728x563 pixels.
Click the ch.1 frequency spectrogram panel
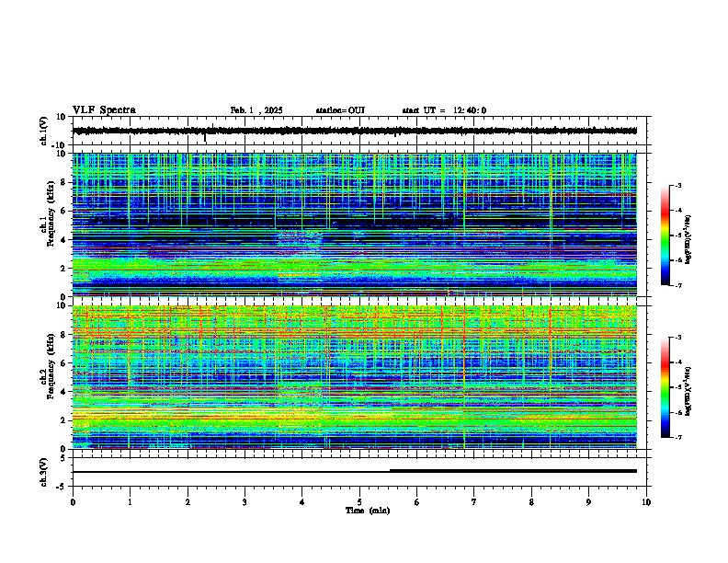pyautogui.click(x=359, y=224)
